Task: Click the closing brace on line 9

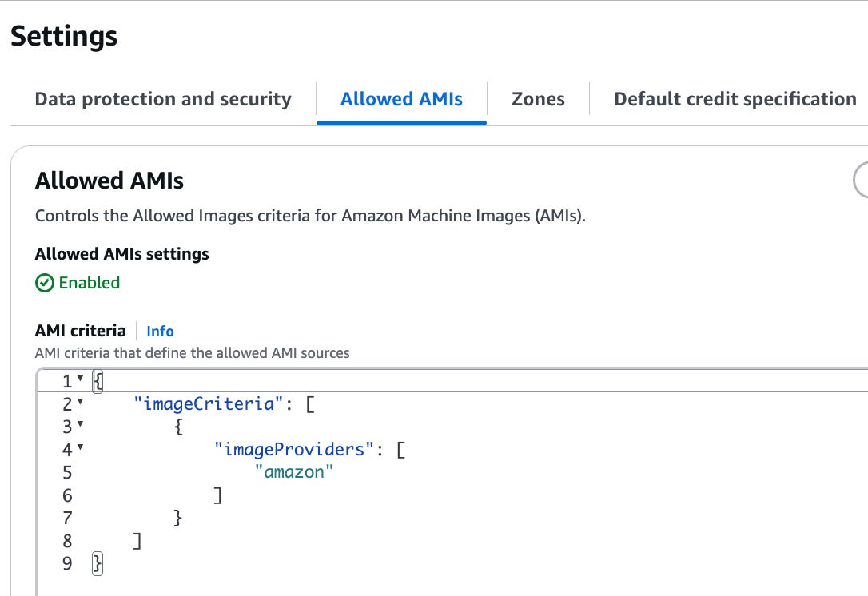Action: pos(98,563)
